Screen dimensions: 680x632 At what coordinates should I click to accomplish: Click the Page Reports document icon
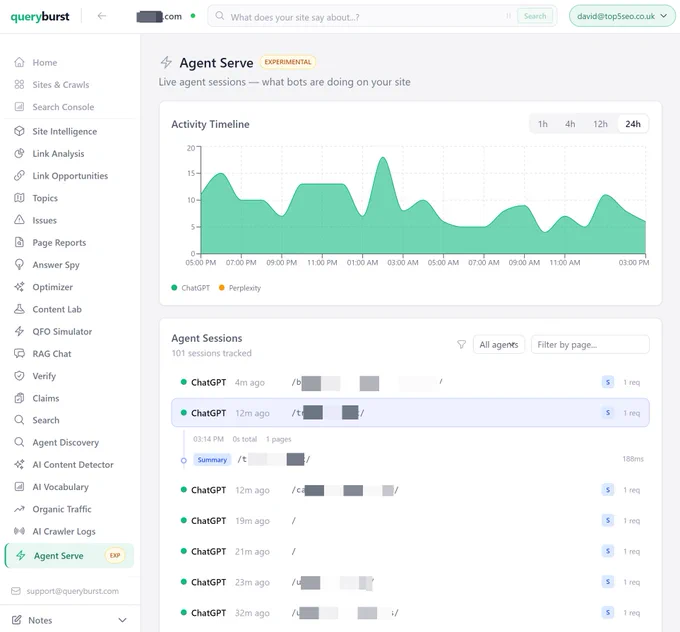pos(19,242)
